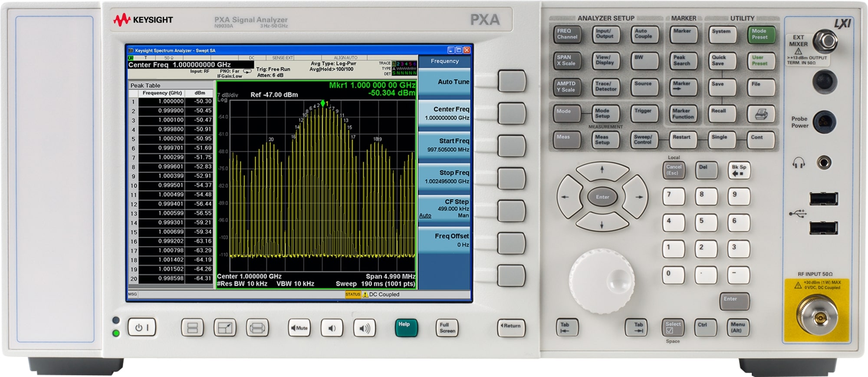This screenshot has width=868, height=377.
Task: Click the Del key
Action: click(706, 170)
